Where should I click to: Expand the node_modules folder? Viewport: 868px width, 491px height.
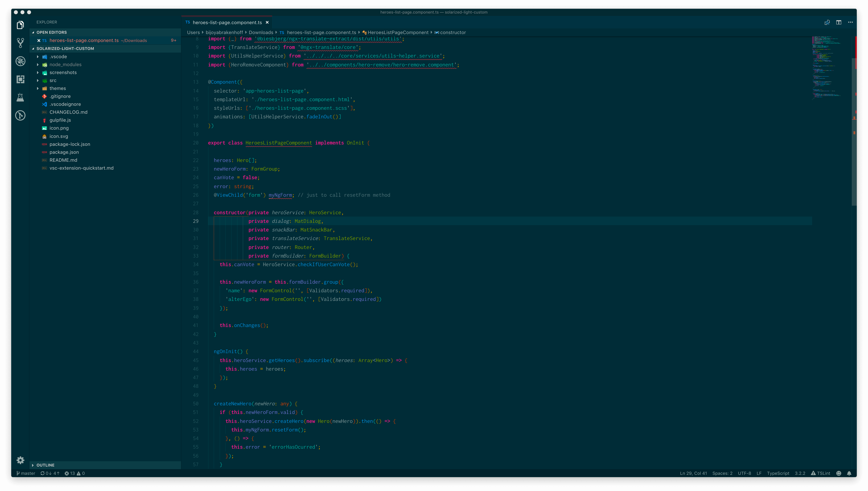click(x=65, y=64)
